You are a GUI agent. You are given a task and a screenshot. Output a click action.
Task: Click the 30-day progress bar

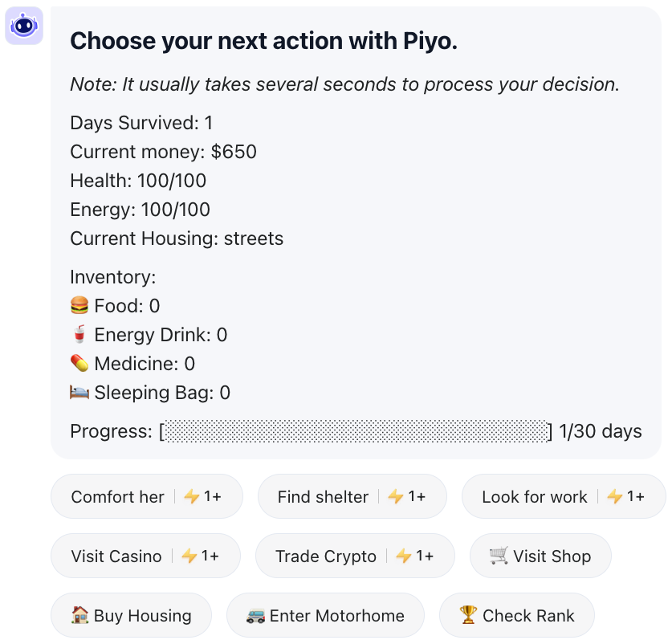356,431
